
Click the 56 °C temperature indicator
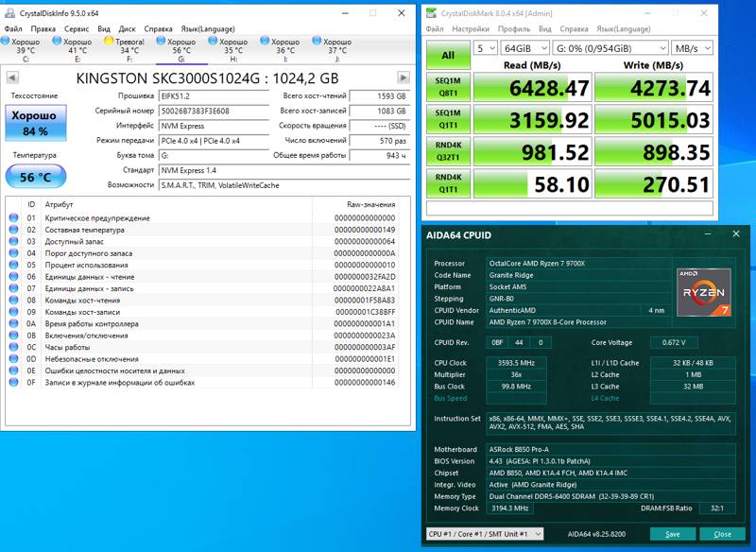tap(36, 177)
